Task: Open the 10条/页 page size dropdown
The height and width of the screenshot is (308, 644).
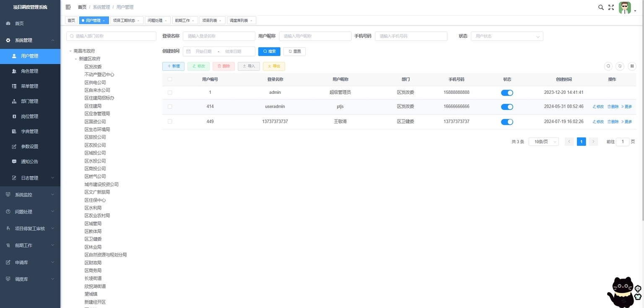Action: pyautogui.click(x=543, y=142)
